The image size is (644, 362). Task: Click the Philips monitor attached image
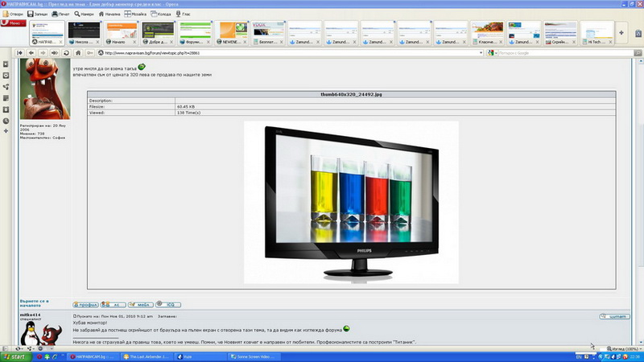(x=351, y=203)
